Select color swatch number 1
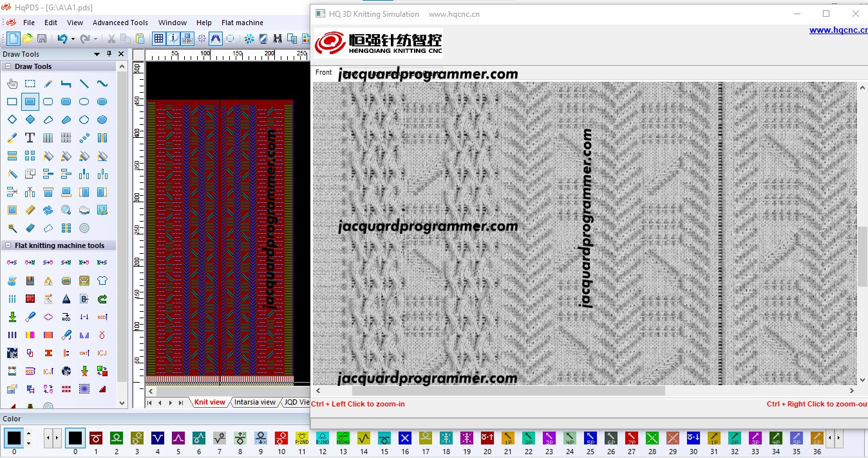Viewport: 868px width, 458px height. pyautogui.click(x=96, y=438)
